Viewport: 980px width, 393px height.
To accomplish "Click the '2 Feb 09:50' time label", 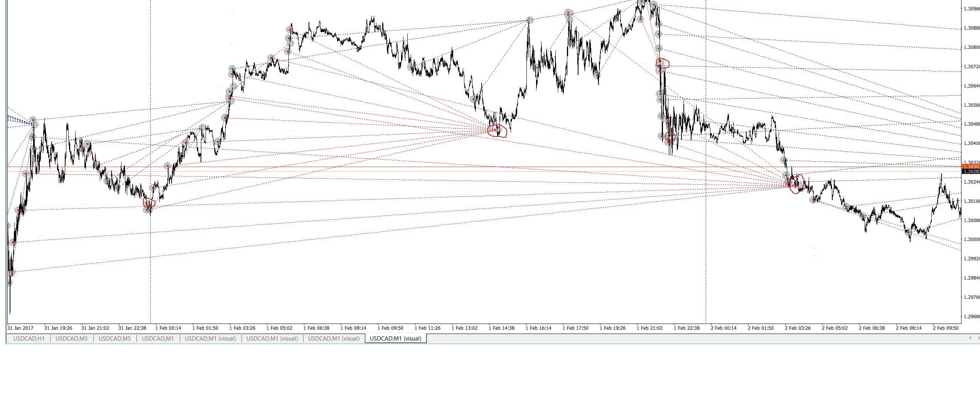I will click(x=946, y=328).
